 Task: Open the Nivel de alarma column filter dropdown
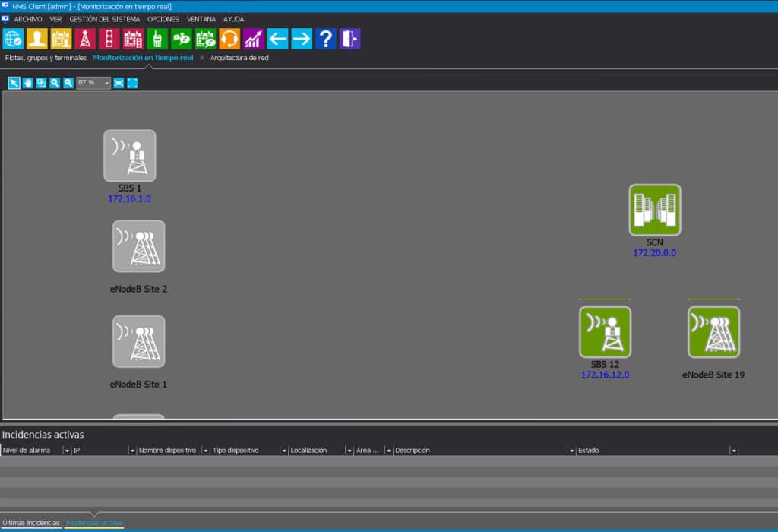[x=67, y=451]
